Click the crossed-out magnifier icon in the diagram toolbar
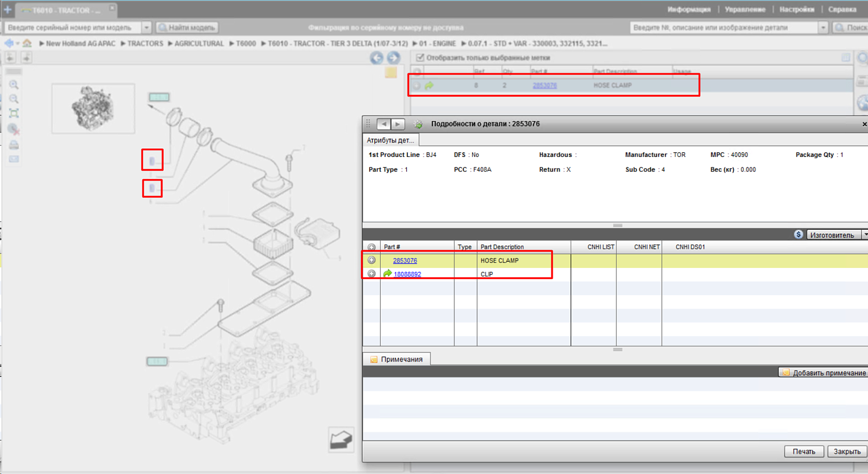Image resolution: width=868 pixels, height=474 pixels. (14, 129)
